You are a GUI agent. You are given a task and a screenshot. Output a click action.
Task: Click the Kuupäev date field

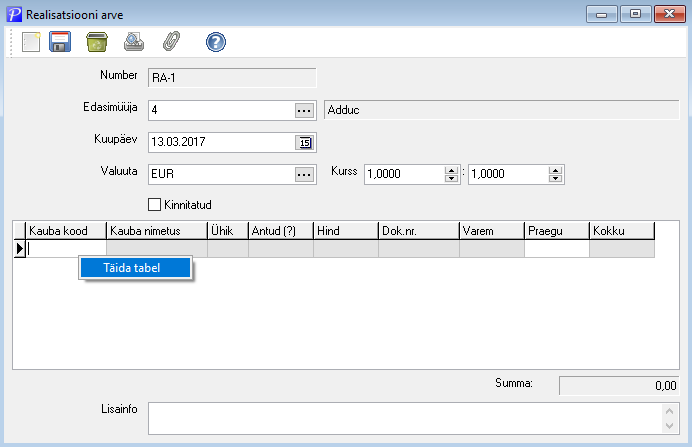click(222, 142)
